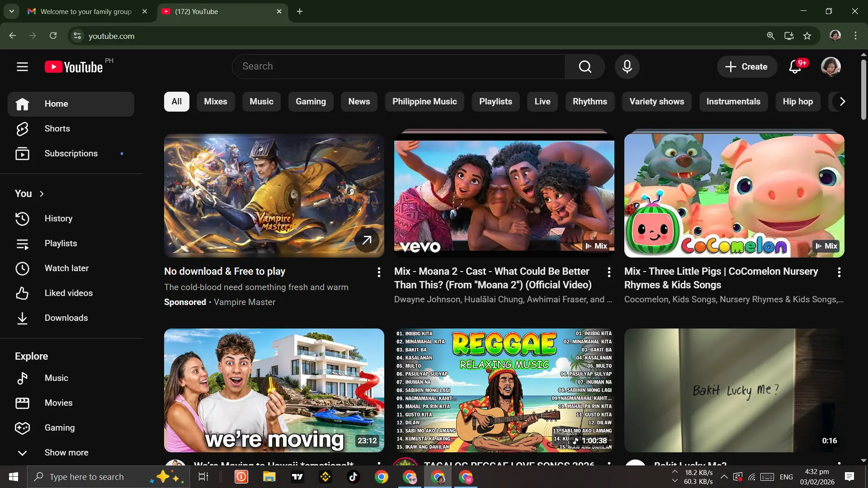Screen dimensions: 868x488
Task: Select the Variety shows chip
Action: click(656, 102)
